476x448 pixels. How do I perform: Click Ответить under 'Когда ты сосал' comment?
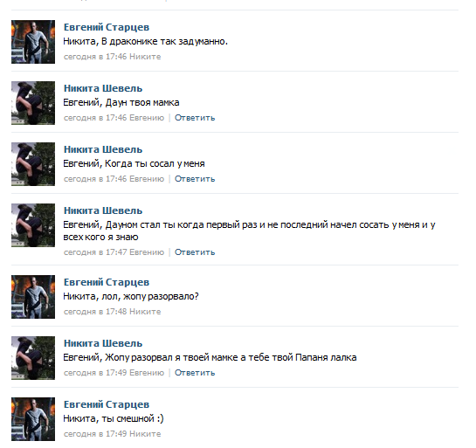tap(195, 179)
